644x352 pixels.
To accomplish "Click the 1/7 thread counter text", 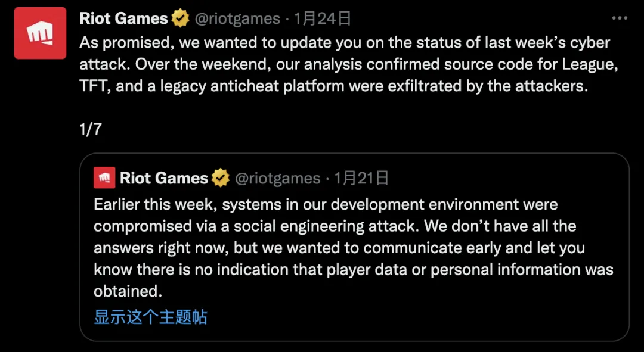I will [x=91, y=130].
